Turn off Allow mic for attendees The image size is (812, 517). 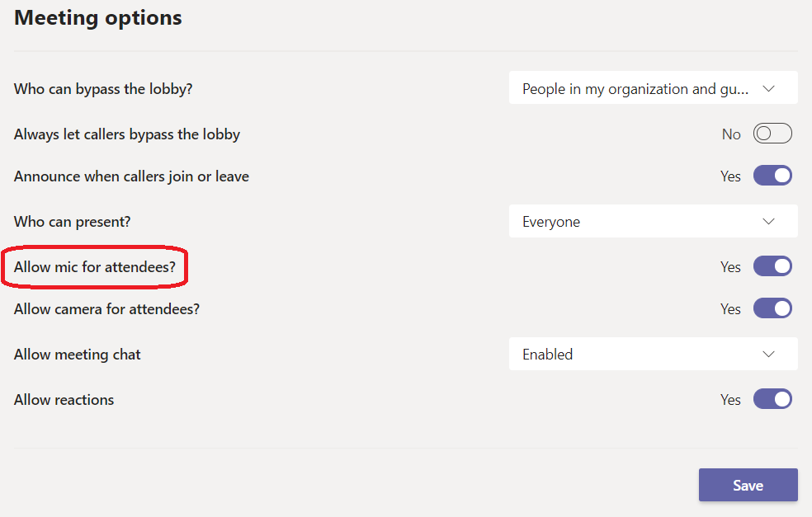tap(772, 266)
